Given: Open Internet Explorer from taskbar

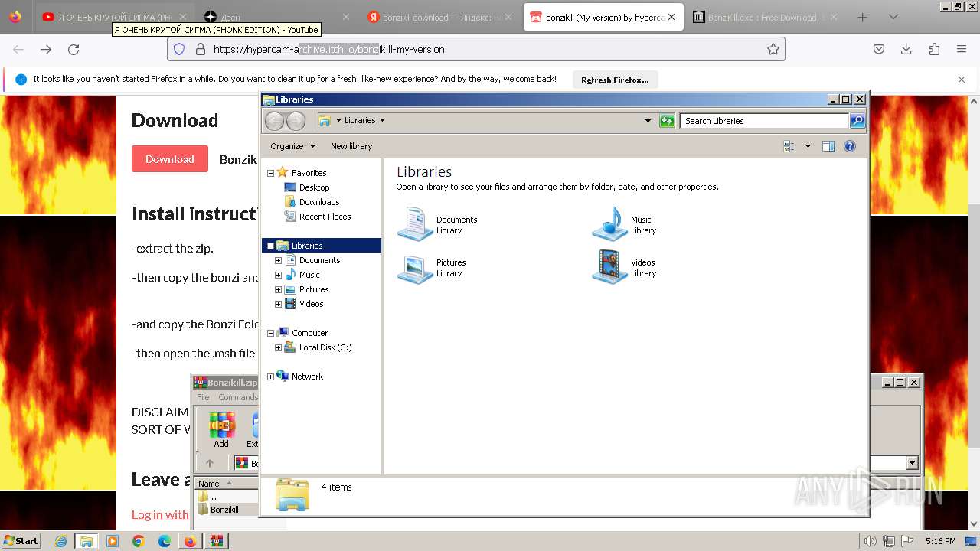Looking at the screenshot, I should 60,541.
